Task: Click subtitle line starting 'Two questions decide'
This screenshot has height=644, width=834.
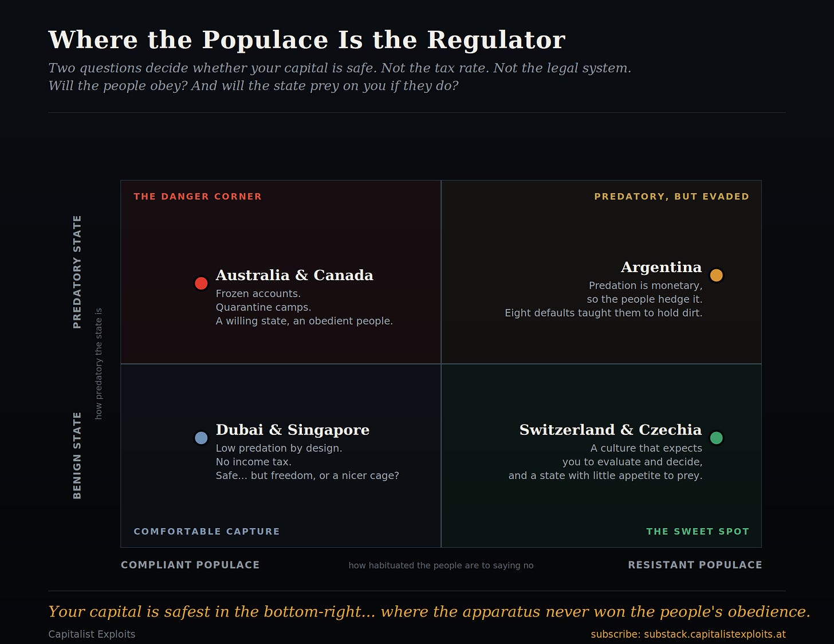Action: click(x=340, y=68)
